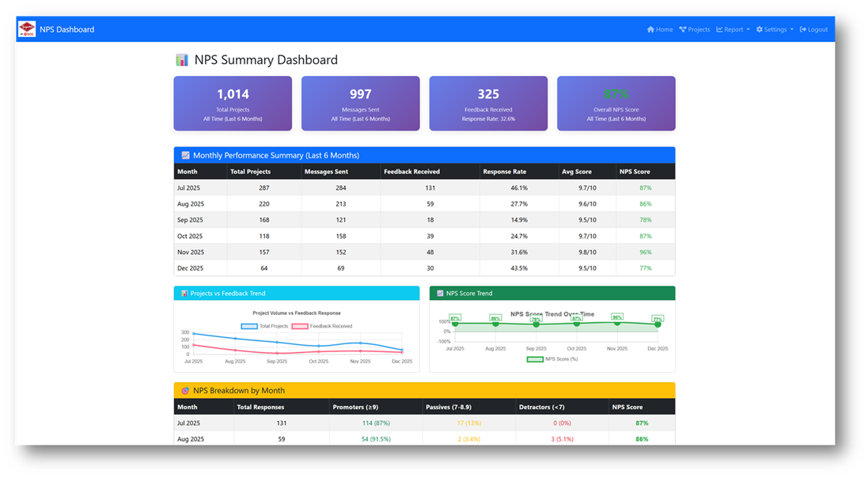Select Projects in the navigation bar
This screenshot has height=478, width=868.
coord(695,29)
